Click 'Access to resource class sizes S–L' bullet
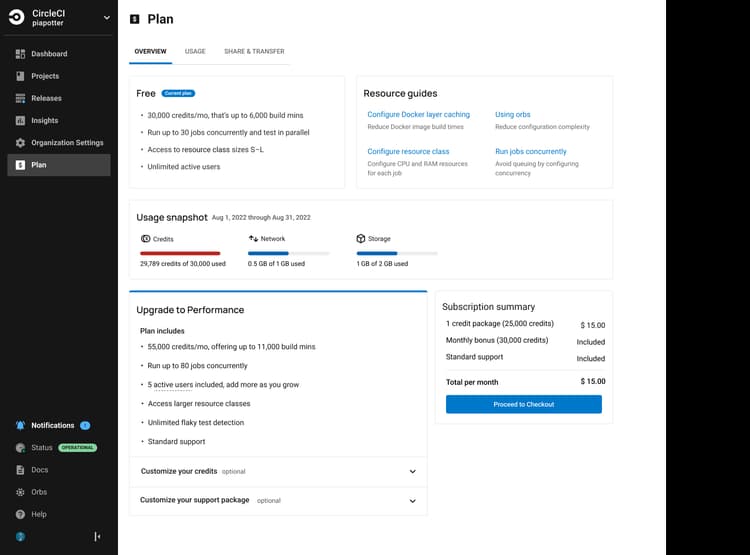The image size is (750, 555). point(206,150)
